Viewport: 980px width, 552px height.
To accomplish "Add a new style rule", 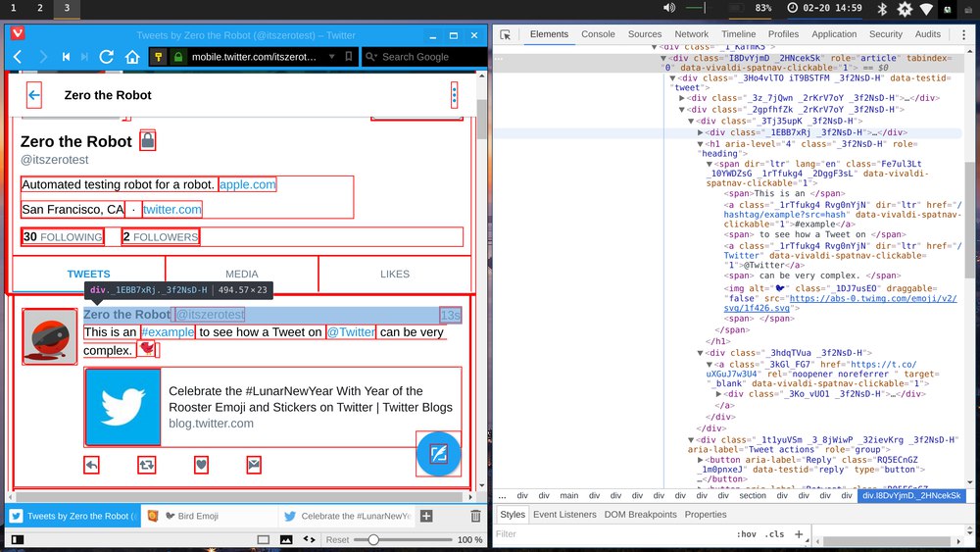I will click(x=798, y=534).
